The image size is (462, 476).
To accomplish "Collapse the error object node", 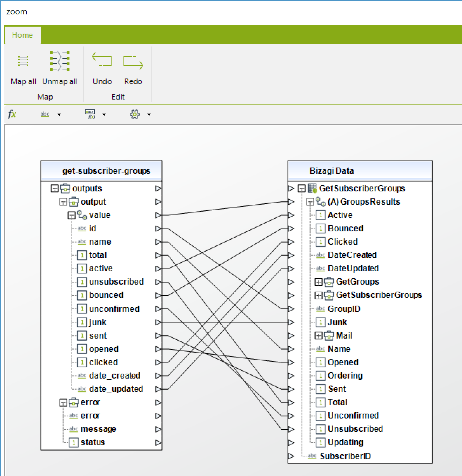I will click(63, 402).
